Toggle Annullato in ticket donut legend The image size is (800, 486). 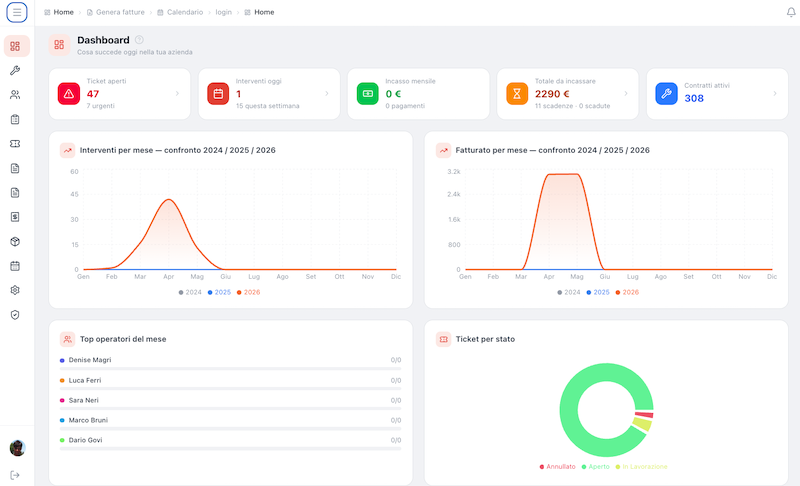coord(557,467)
